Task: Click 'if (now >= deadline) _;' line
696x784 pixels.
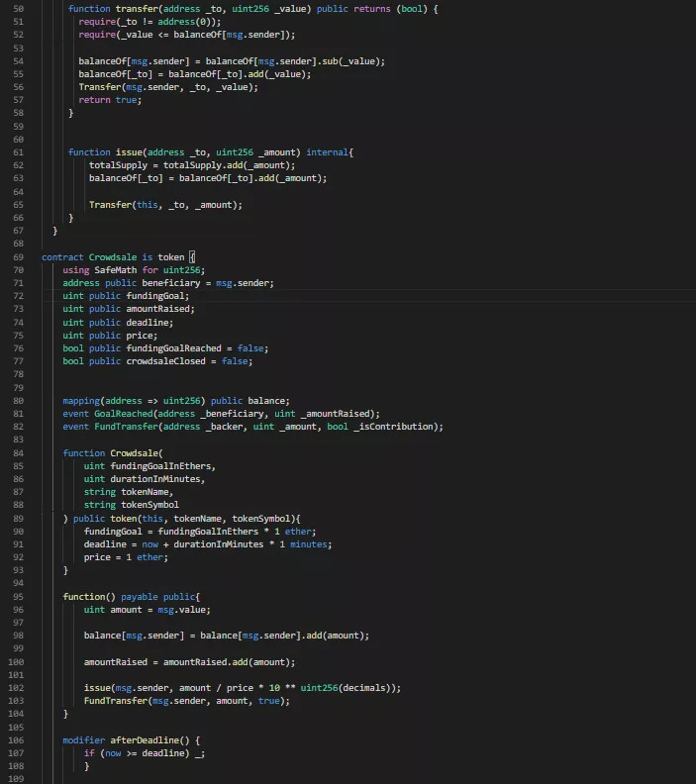Action: [144, 753]
